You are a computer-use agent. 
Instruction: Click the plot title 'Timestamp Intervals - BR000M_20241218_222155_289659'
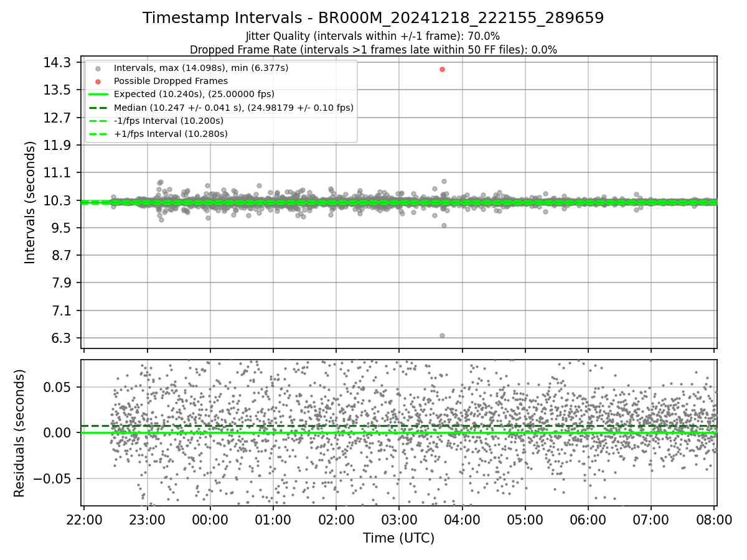click(374, 18)
